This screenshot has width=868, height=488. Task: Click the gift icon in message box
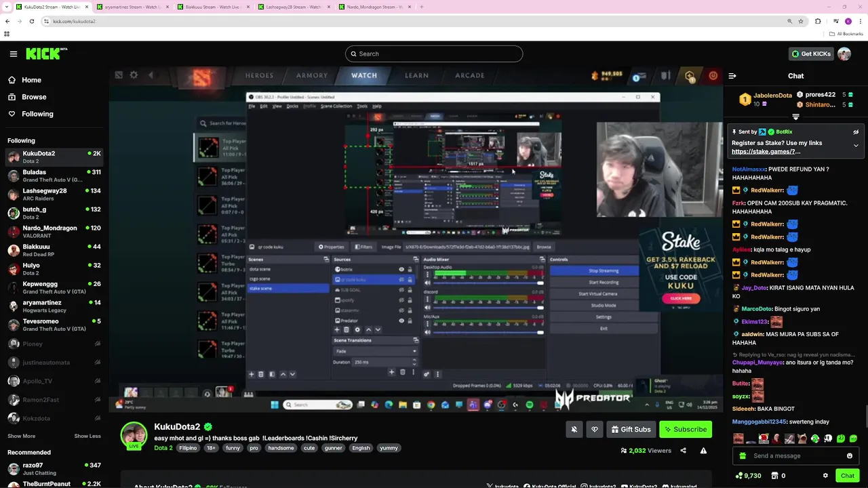tap(743, 456)
